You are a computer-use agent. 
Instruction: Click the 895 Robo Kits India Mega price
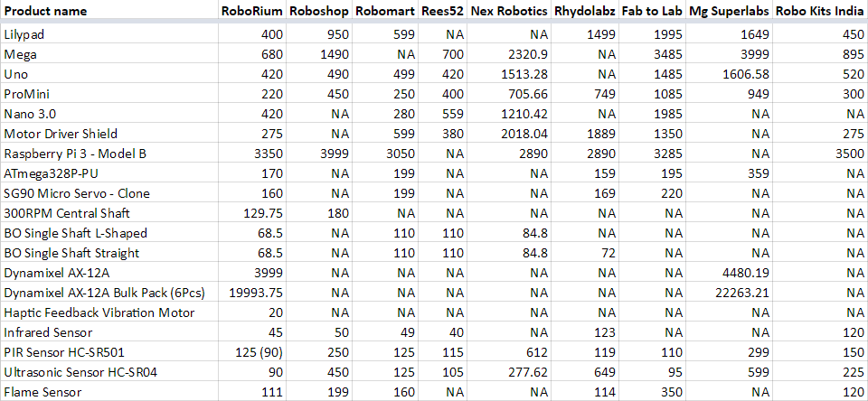[x=820, y=54]
